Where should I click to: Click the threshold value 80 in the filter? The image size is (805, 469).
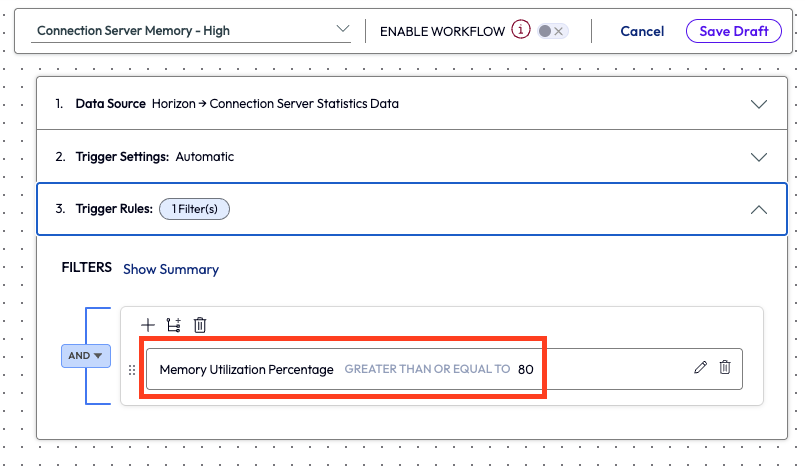coord(526,369)
